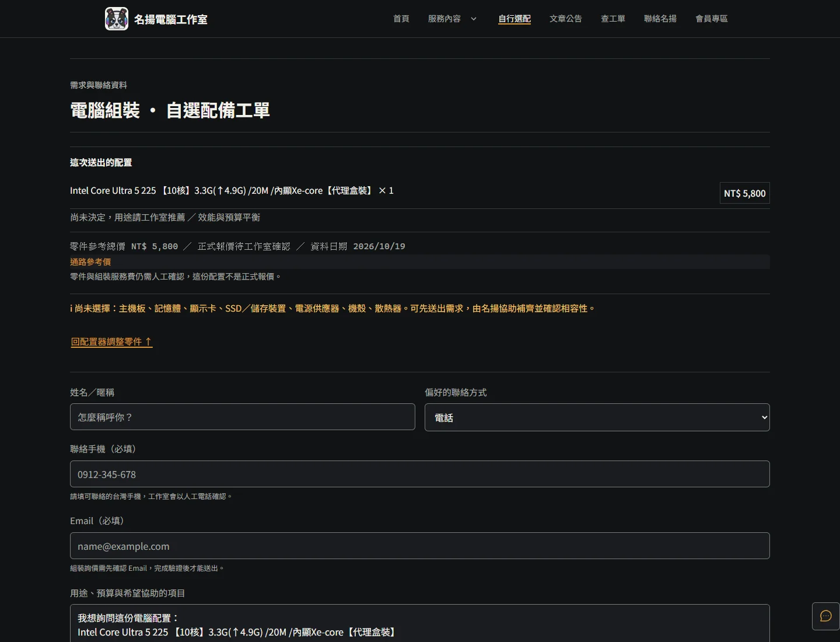The height and width of the screenshot is (642, 840).
Task: Focus the 聯絡手機 phone input field
Action: tap(420, 474)
